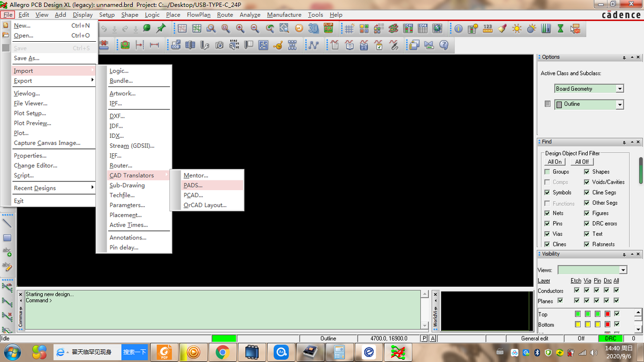Toggle the DRC errors checkbox

coord(587,224)
